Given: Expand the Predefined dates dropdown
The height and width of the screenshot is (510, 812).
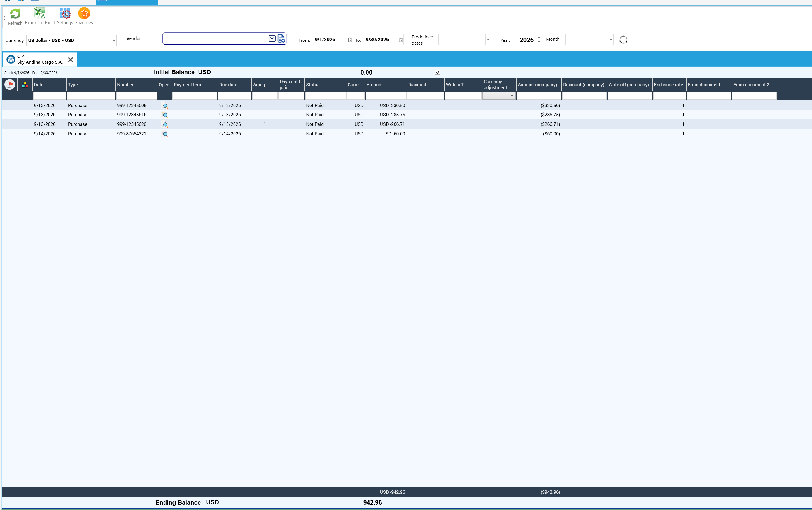Looking at the screenshot, I should (x=488, y=40).
